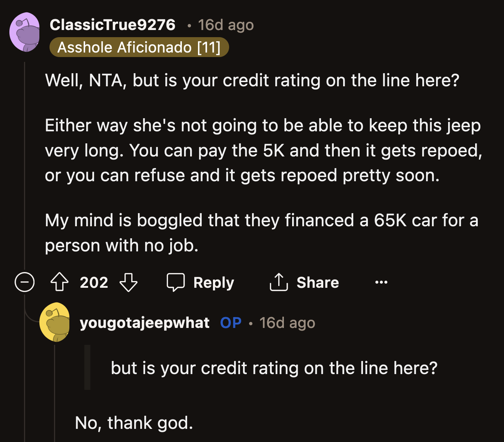Click ClassicTrue9276's purple avatar
504x442 pixels.
25,32
